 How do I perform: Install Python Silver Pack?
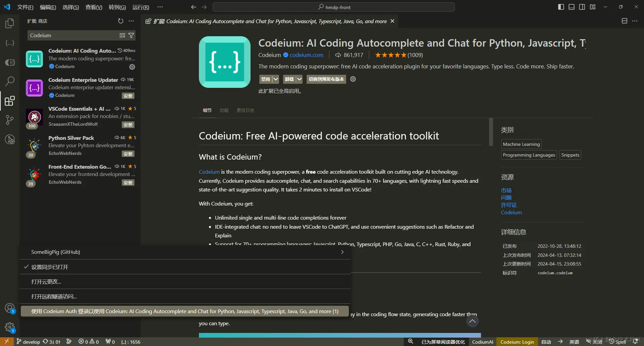[x=128, y=154]
